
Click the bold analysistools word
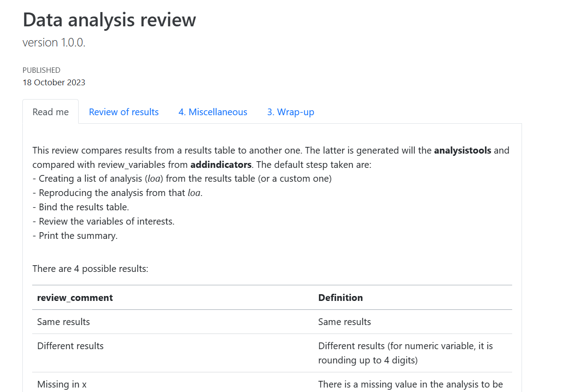click(x=463, y=150)
